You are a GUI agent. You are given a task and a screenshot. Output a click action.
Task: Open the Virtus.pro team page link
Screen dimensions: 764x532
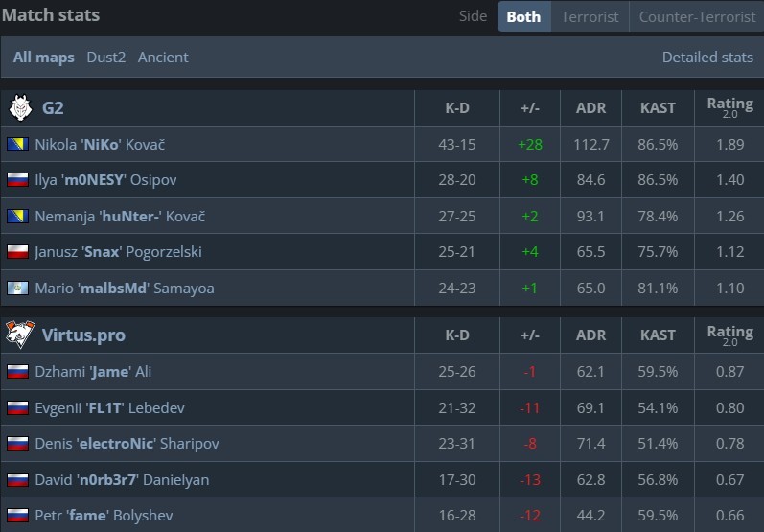pyautogui.click(x=83, y=335)
